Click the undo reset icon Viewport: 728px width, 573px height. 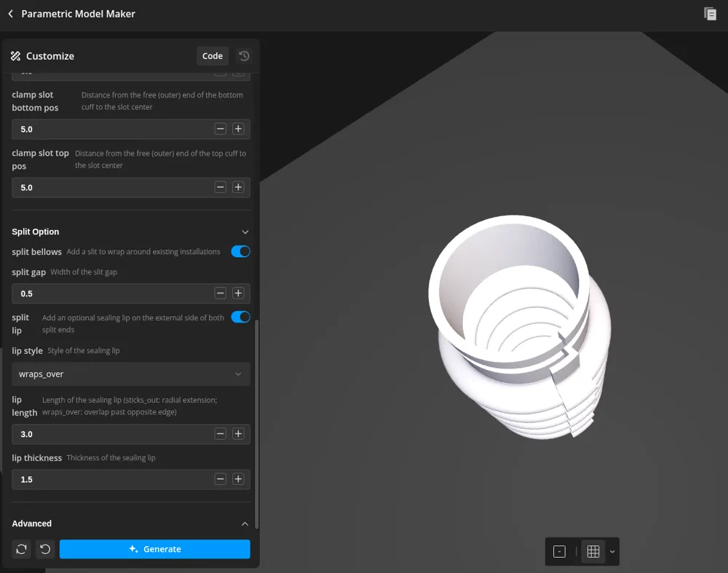tap(45, 549)
